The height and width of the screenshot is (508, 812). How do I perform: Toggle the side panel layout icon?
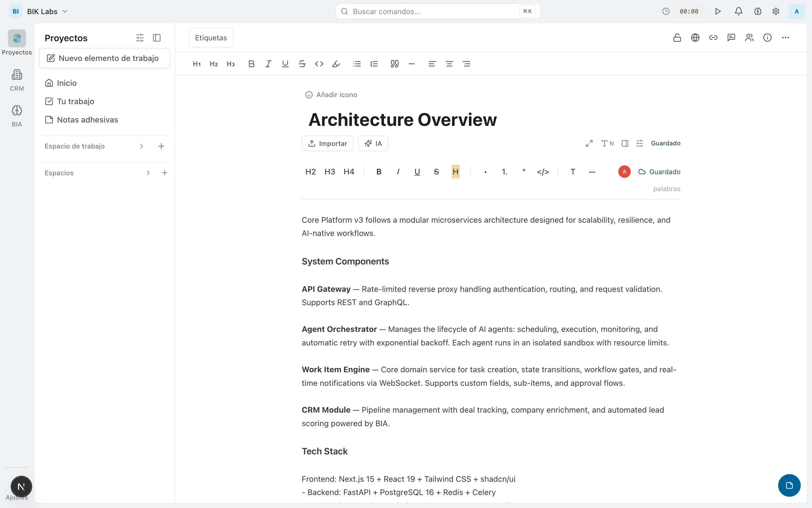tap(625, 143)
